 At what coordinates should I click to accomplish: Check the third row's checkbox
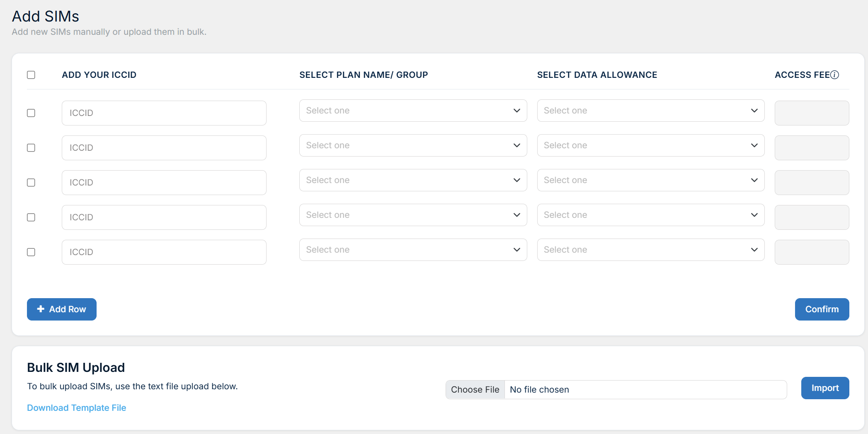click(x=31, y=183)
